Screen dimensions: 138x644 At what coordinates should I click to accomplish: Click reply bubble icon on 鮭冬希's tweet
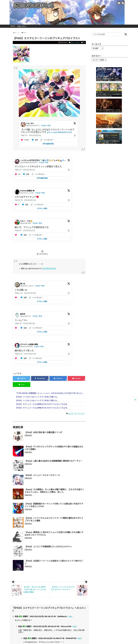pyautogui.click(x=21, y=328)
